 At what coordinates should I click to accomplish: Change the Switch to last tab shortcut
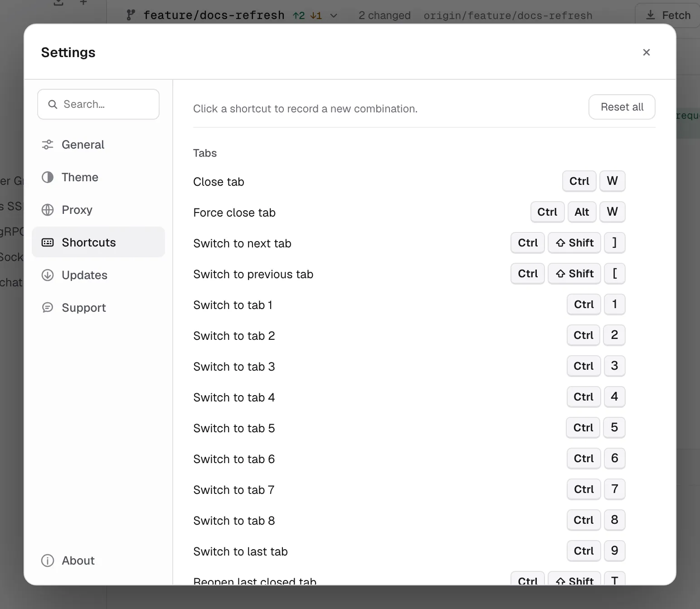coord(596,551)
